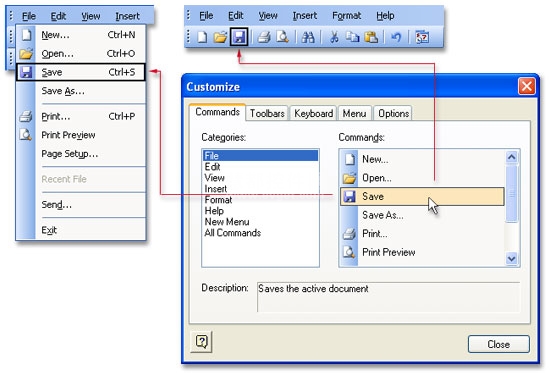550x373 pixels.
Task: Select Format in the Categories list
Action: pos(261,200)
